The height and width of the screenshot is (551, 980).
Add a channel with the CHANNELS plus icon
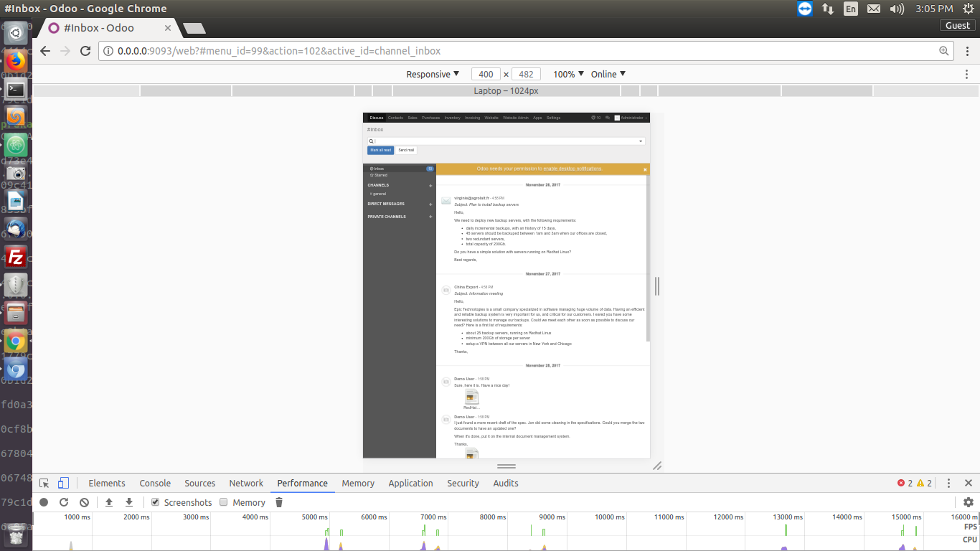430,185
